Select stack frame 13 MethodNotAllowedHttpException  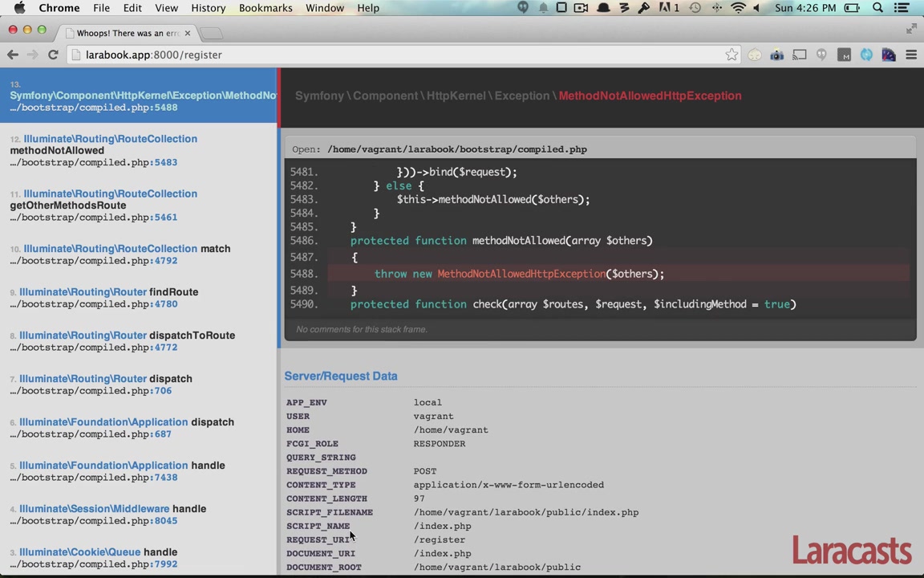[x=139, y=96]
